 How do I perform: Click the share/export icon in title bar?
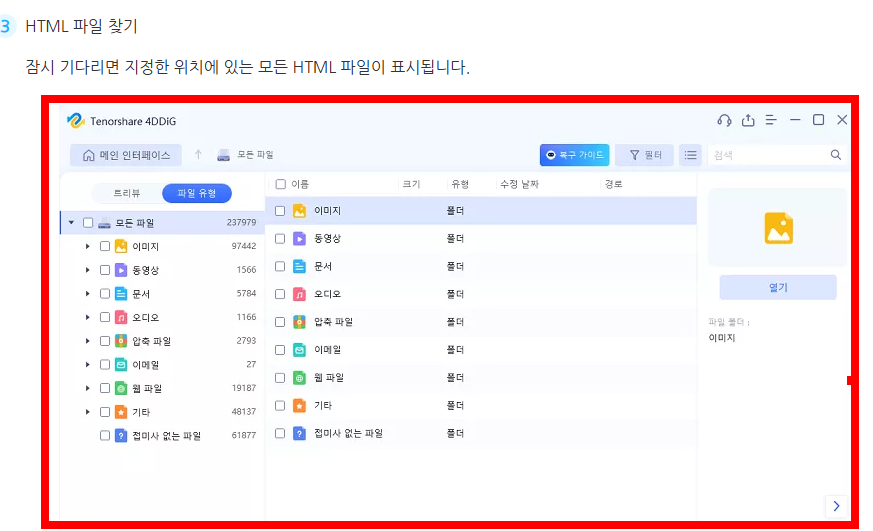point(748,120)
